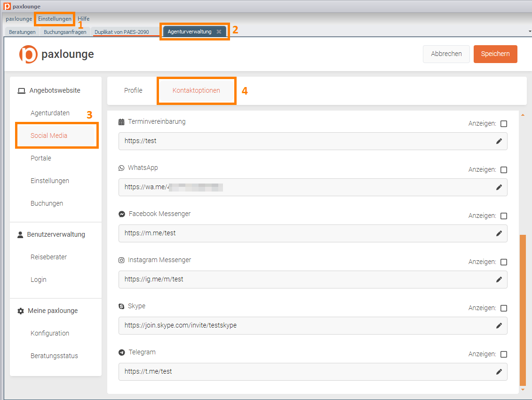
Task: Enable Anzeigen for WhatsApp
Action: [x=504, y=170]
